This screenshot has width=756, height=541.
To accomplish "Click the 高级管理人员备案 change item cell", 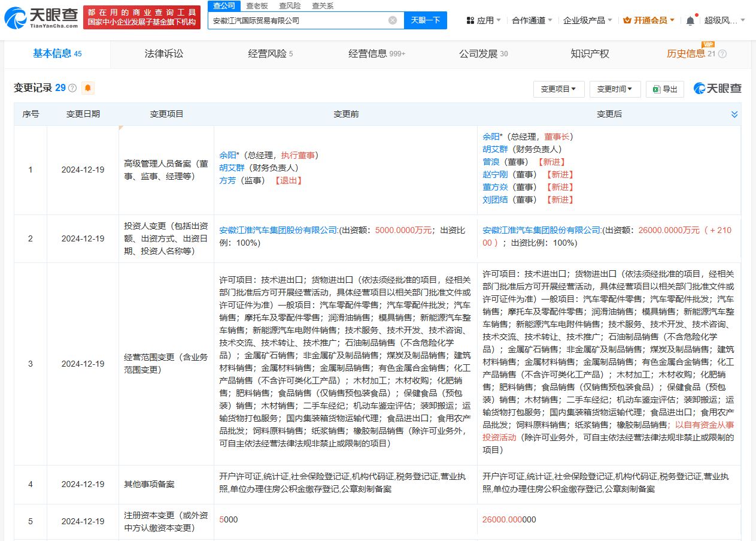I will point(166,170).
